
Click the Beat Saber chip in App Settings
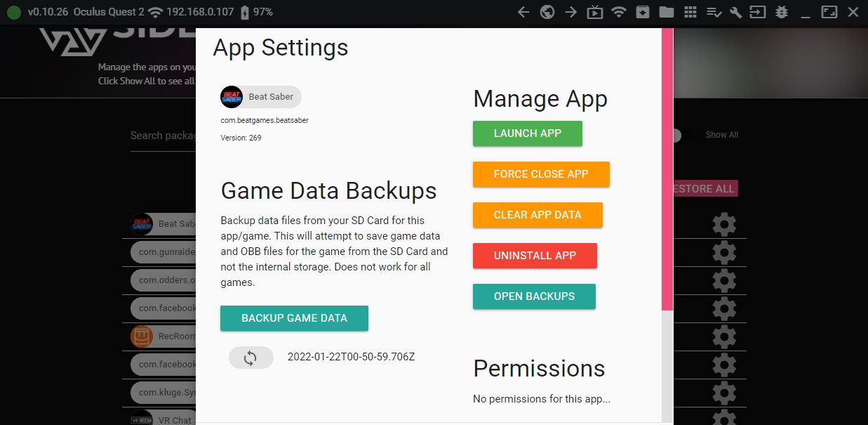pos(261,97)
